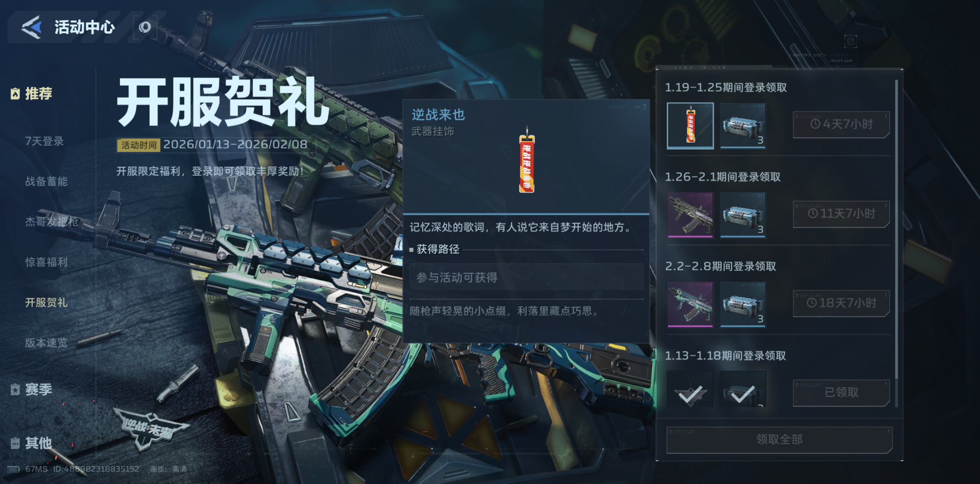The height and width of the screenshot is (484, 980).
Task: Expand the 其他 category in sidebar
Action: click(x=32, y=443)
